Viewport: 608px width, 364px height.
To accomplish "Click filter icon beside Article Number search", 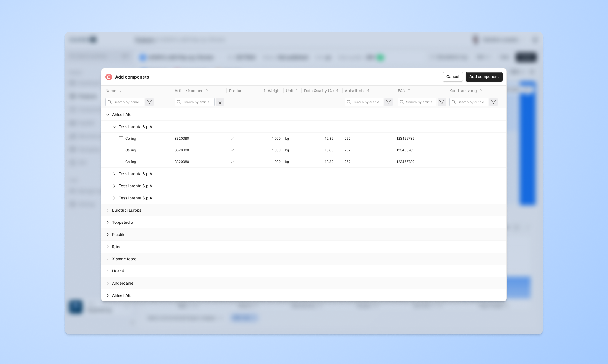I will (220, 102).
